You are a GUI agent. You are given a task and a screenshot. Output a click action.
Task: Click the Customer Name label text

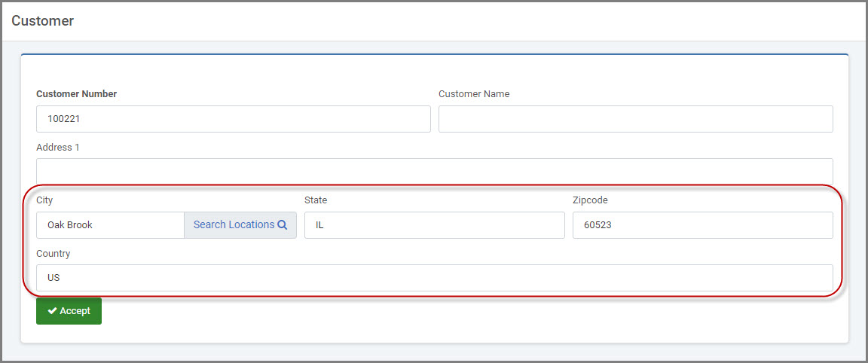pyautogui.click(x=474, y=94)
